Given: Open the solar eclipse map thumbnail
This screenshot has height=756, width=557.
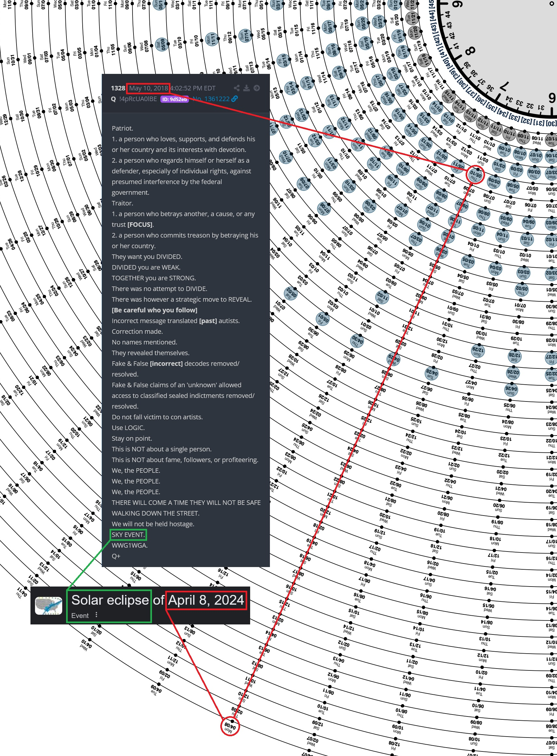Looking at the screenshot, I should coord(49,606).
